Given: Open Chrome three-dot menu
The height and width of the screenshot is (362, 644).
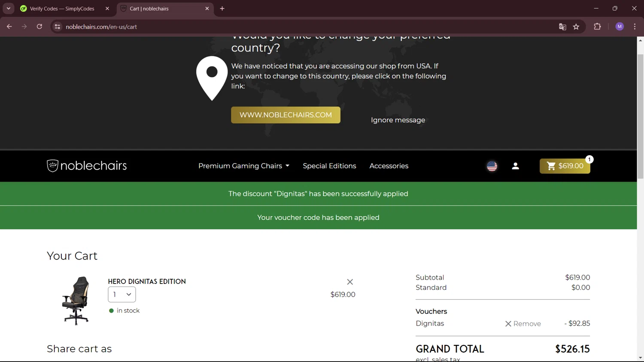Looking at the screenshot, I should pyautogui.click(x=635, y=27).
